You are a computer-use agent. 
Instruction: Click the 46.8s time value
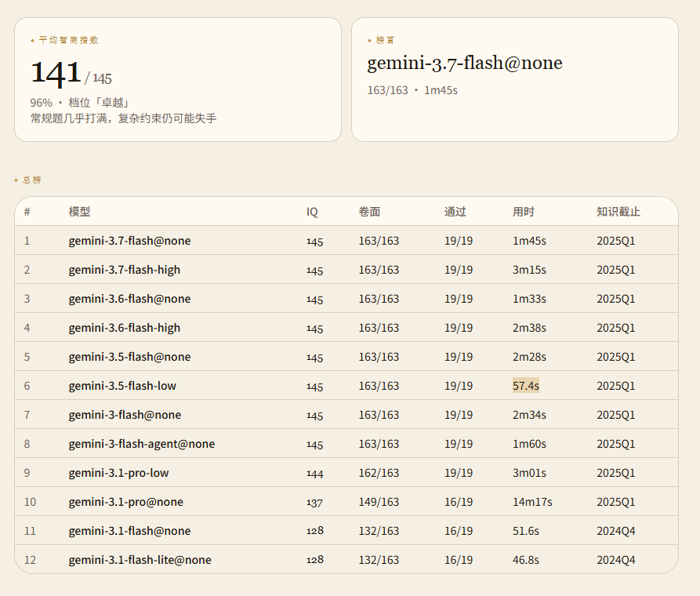click(526, 560)
